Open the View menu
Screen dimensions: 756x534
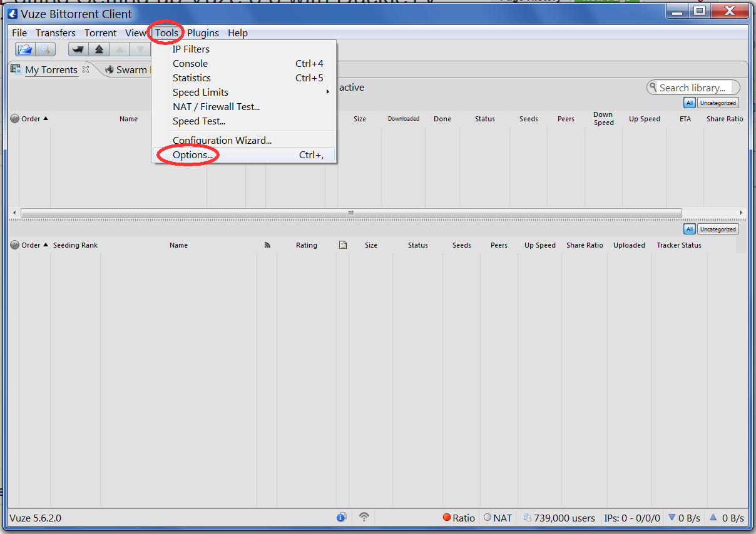click(136, 33)
